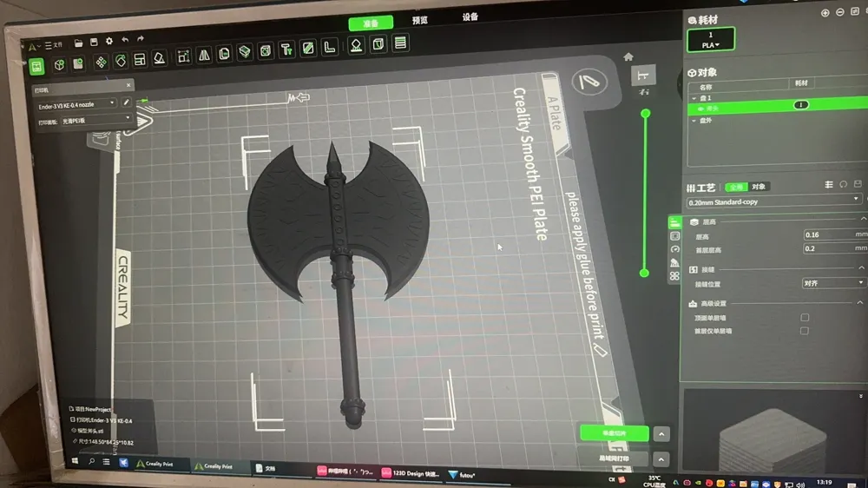Image resolution: width=868 pixels, height=488 pixels.
Task: Undo the last action arrow
Action: (125, 40)
